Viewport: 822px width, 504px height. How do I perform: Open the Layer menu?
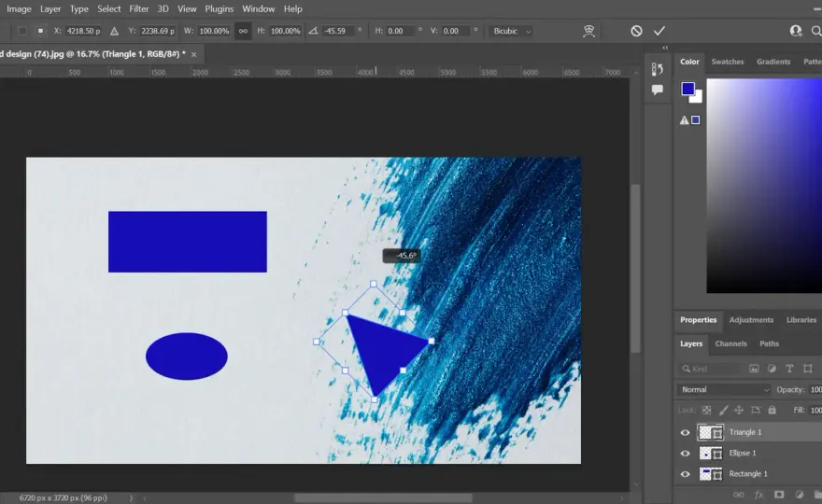50,9
